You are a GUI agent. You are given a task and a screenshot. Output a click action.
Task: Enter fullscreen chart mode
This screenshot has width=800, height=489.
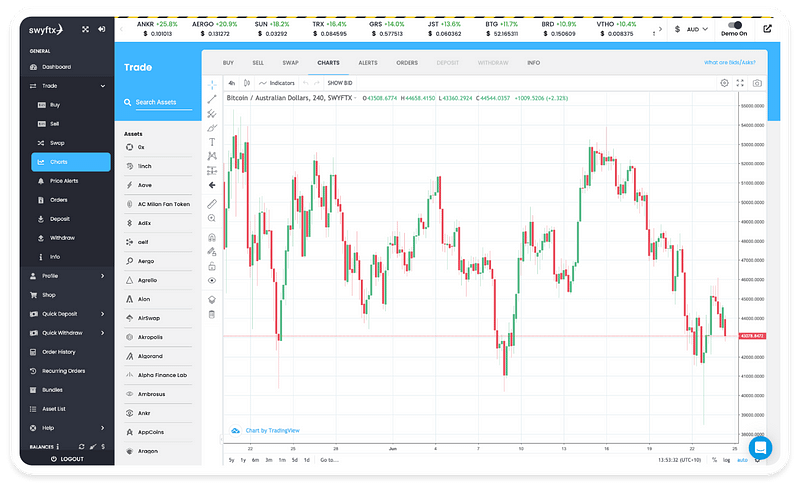coord(740,83)
